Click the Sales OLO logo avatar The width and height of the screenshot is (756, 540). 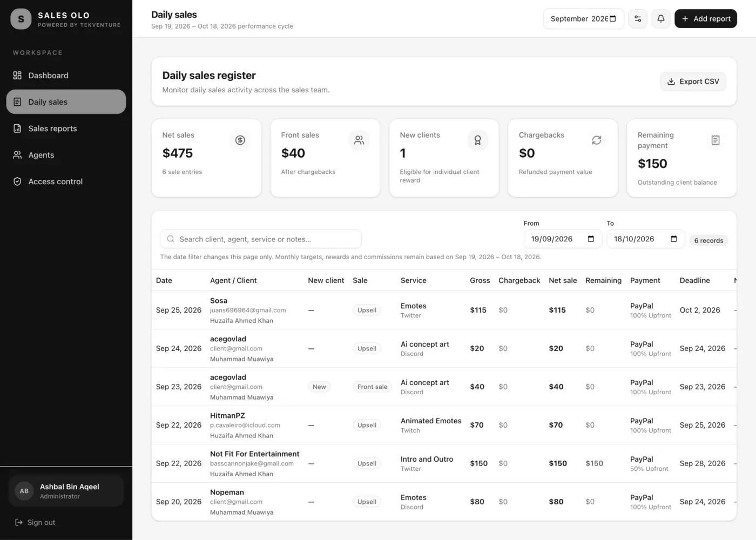(21, 19)
